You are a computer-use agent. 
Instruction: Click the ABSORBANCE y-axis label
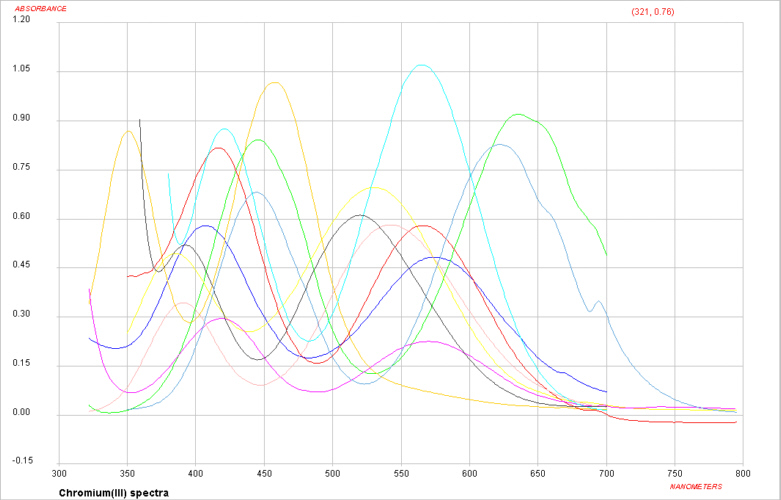click(x=40, y=9)
